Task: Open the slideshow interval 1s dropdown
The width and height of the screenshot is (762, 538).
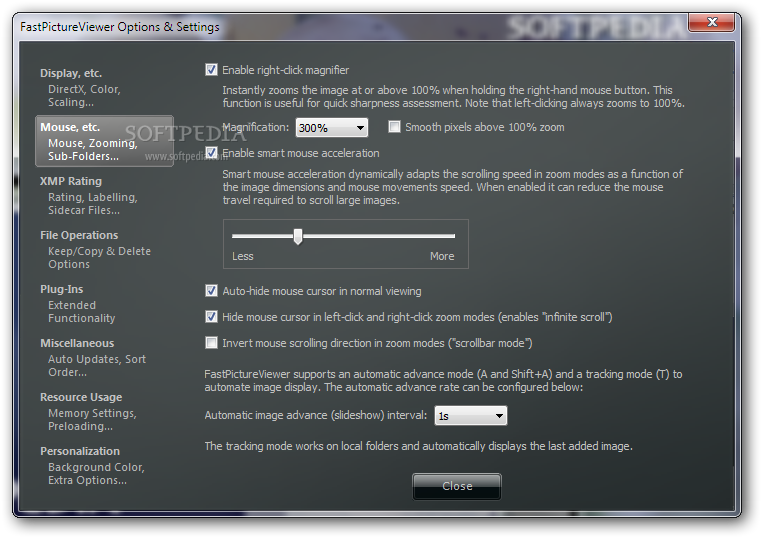Action: 470,416
